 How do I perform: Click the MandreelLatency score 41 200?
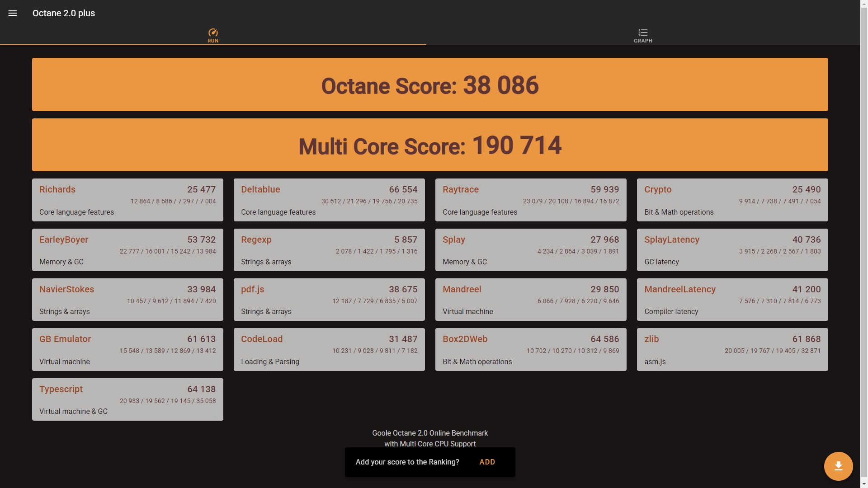[x=807, y=289]
